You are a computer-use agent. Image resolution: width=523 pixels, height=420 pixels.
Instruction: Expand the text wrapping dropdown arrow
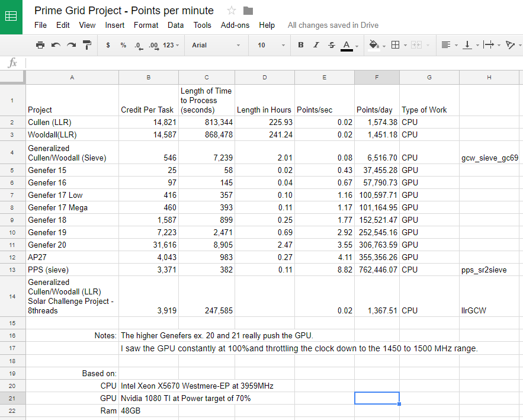point(499,46)
